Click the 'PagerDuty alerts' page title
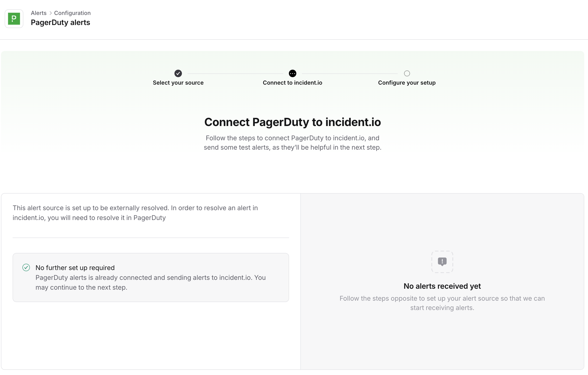 [x=60, y=22]
